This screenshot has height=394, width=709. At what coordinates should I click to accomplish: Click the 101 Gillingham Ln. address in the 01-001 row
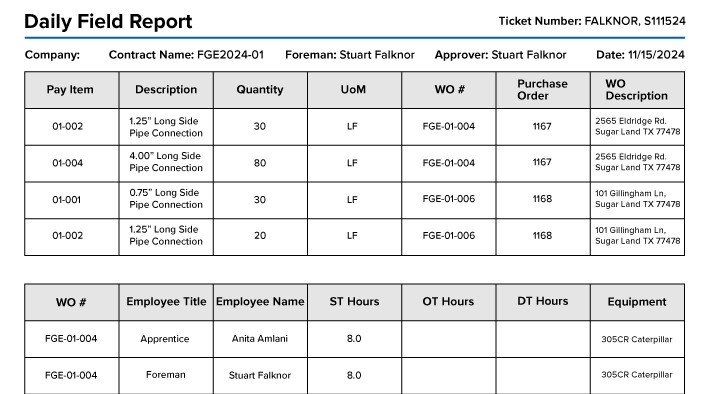pyautogui.click(x=638, y=199)
